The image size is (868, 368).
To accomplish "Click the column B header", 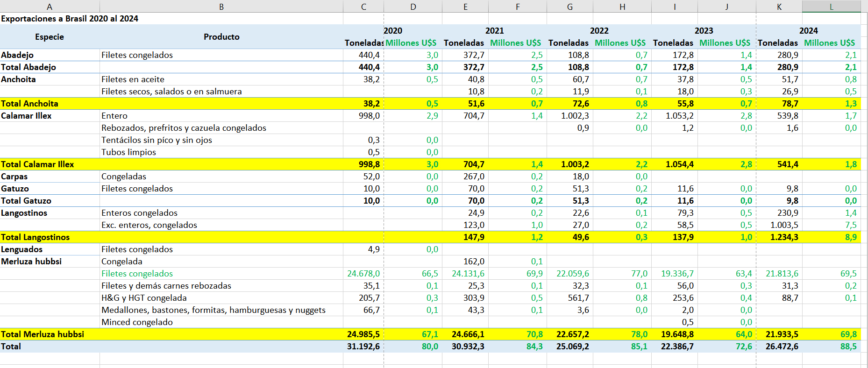I will 221,7.
